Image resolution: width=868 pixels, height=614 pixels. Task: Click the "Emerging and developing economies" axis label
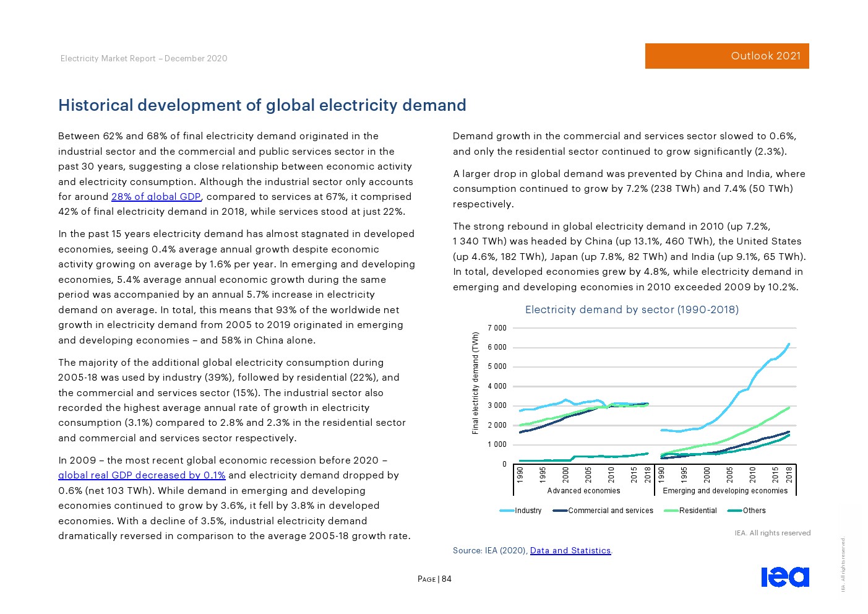click(x=725, y=491)
